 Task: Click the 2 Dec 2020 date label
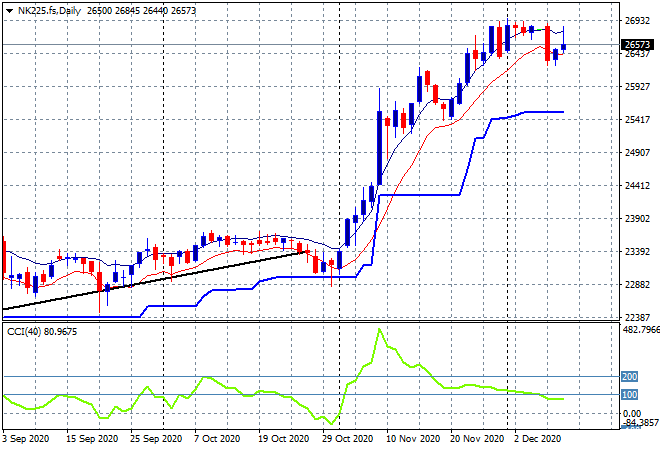tap(538, 439)
